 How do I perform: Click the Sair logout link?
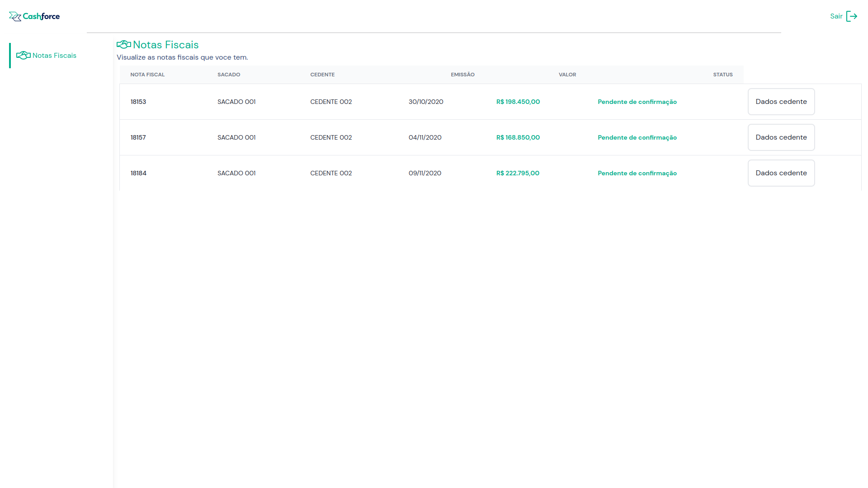[x=836, y=16]
